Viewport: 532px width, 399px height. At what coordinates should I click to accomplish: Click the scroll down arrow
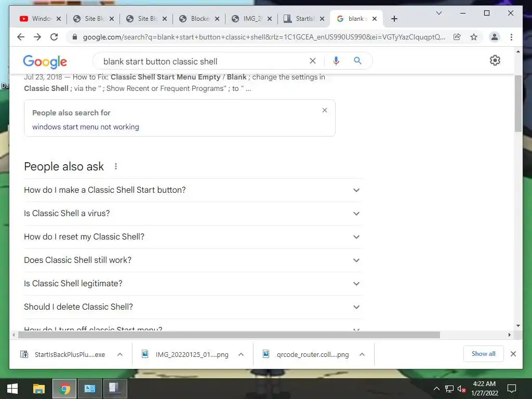tap(518, 326)
